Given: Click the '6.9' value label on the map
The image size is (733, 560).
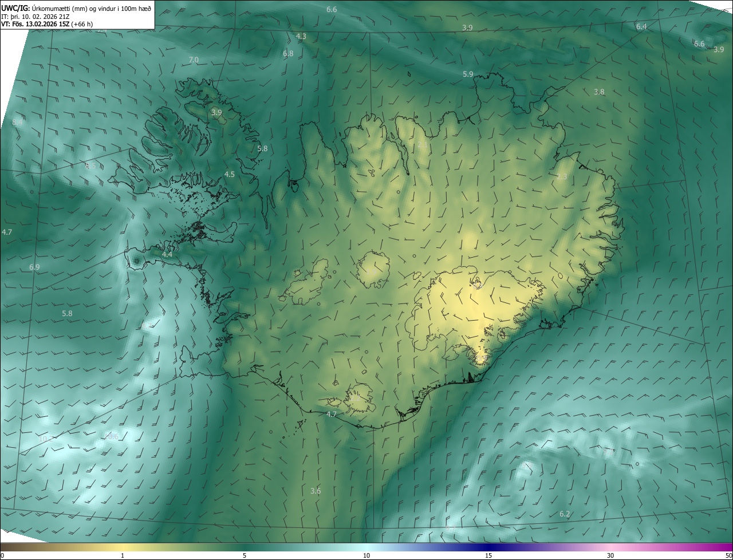Looking at the screenshot, I should point(34,267).
